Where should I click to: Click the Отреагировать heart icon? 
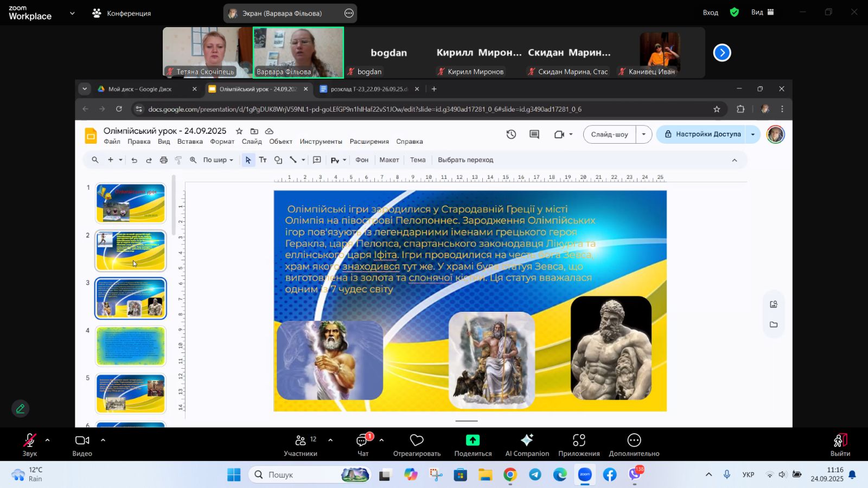pyautogui.click(x=417, y=445)
